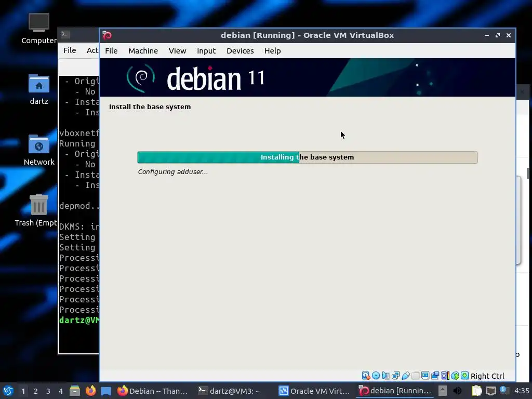This screenshot has height=399, width=532.
Task: Open the start menu bird icon
Action: [x=8, y=391]
